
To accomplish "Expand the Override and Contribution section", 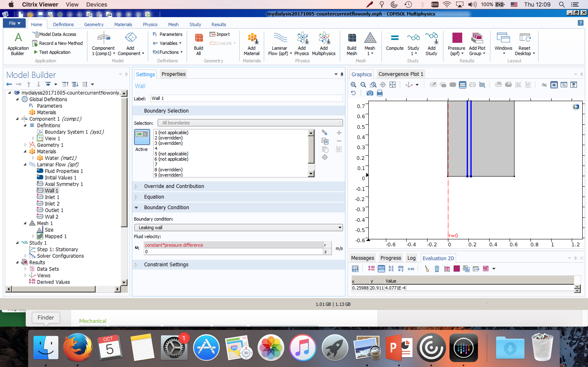I will [174, 186].
